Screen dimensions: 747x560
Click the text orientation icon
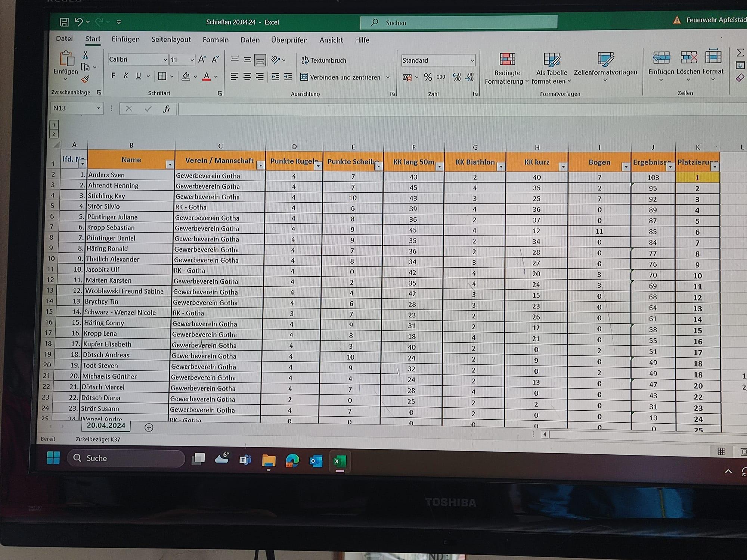click(x=276, y=60)
